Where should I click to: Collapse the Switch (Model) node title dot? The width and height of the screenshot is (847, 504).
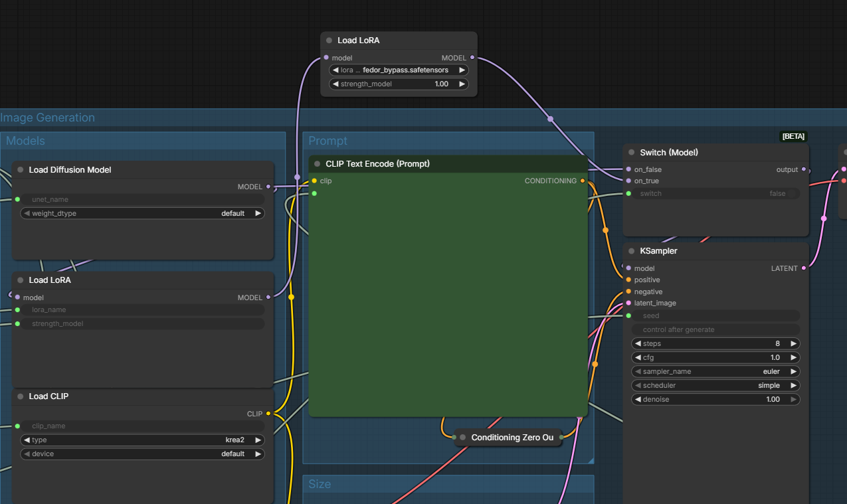coord(632,153)
